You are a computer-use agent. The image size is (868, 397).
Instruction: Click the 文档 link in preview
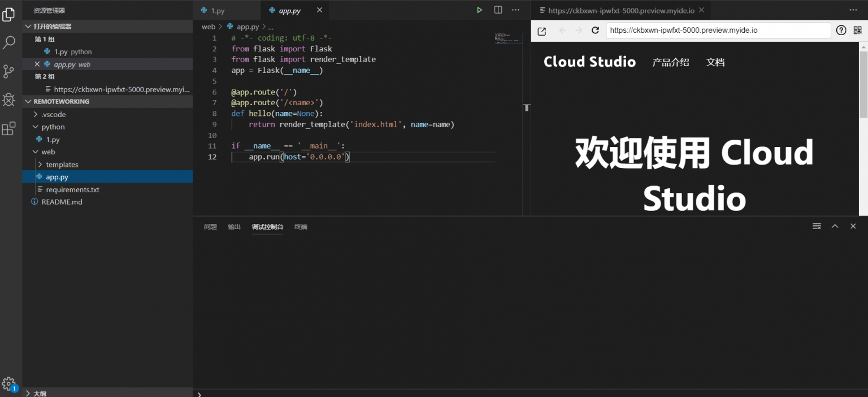715,62
